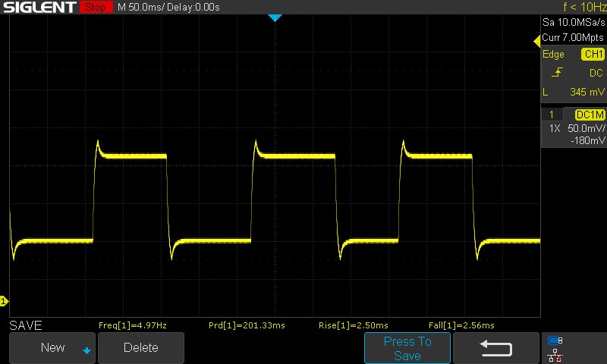This screenshot has width=607, height=364.
Task: Click the 1X probe attenuation label
Action: click(x=555, y=128)
